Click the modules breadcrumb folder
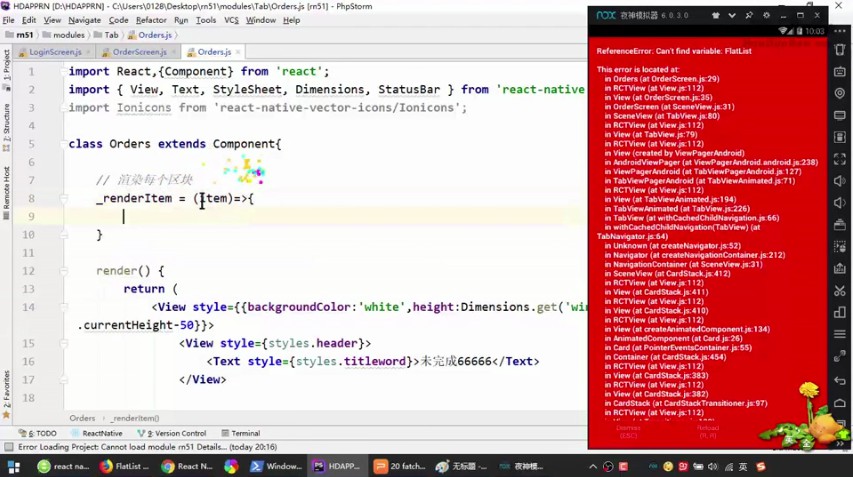Image resolution: width=853 pixels, height=477 pixels. pyautogui.click(x=64, y=35)
